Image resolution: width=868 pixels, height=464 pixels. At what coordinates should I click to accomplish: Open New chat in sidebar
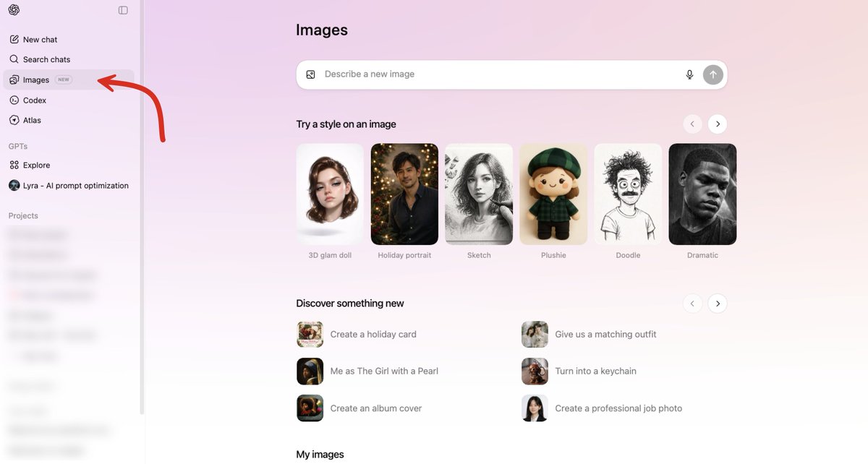[69, 40]
